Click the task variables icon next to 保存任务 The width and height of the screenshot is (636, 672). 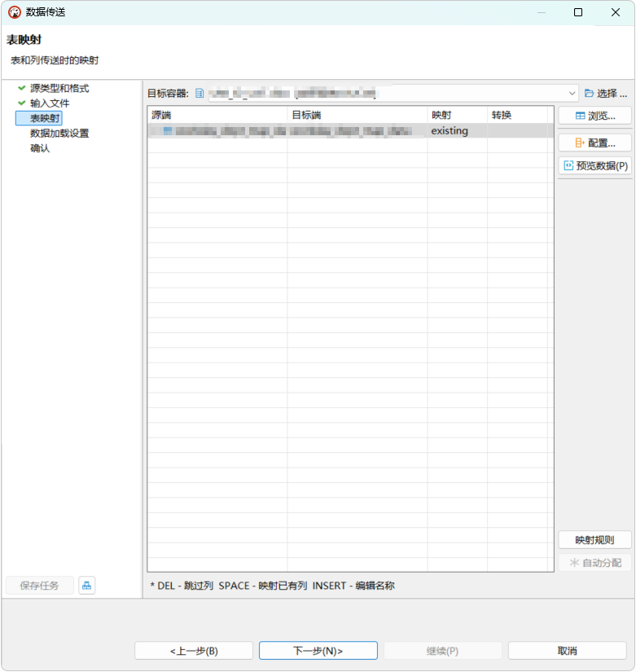click(x=87, y=586)
